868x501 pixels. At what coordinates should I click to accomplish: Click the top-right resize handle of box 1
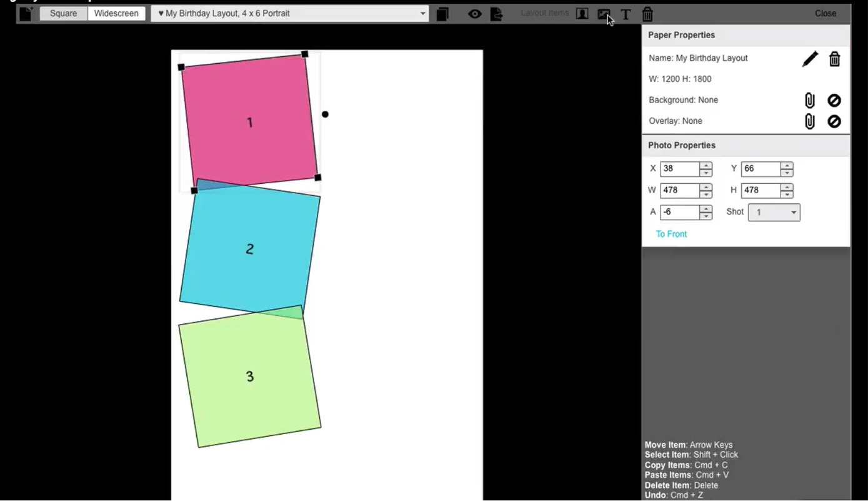click(x=305, y=54)
